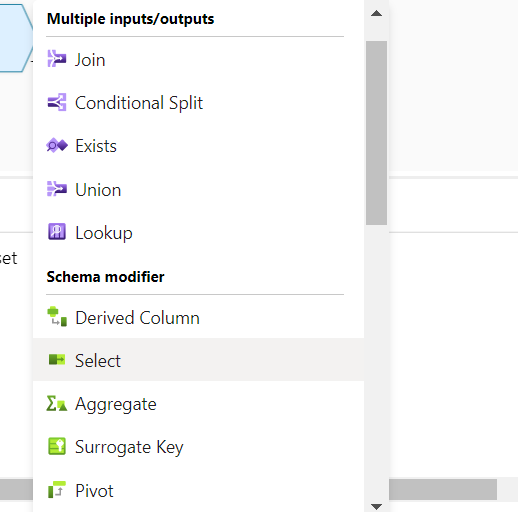518x512 pixels.
Task: Click the Aggregate sigma icon
Action: coord(57,403)
